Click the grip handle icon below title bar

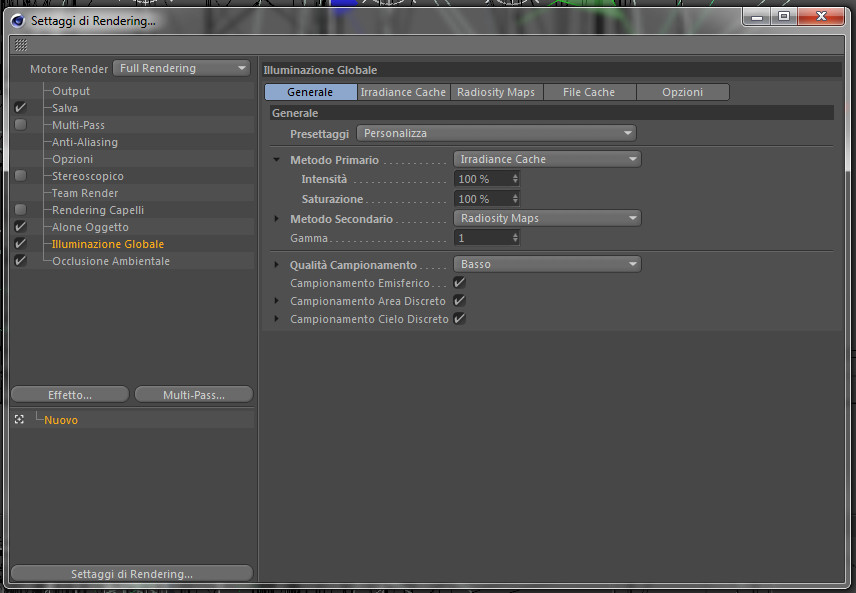[x=21, y=45]
